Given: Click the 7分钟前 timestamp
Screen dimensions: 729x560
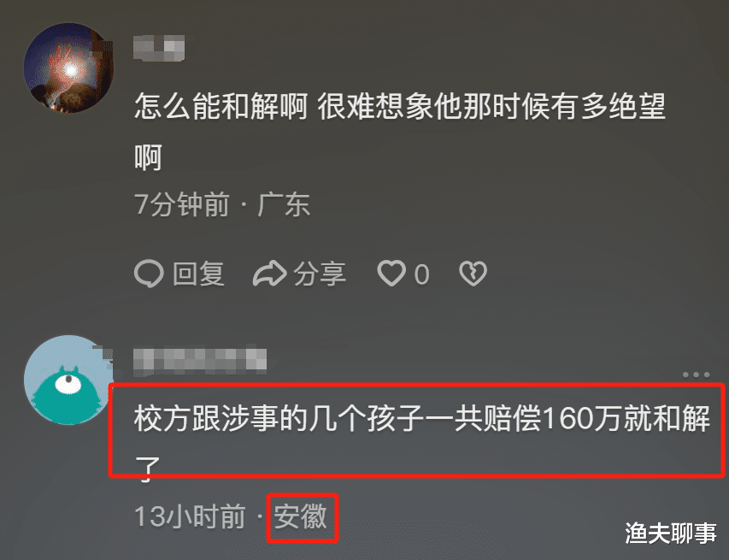Looking at the screenshot, I should pos(182,204).
